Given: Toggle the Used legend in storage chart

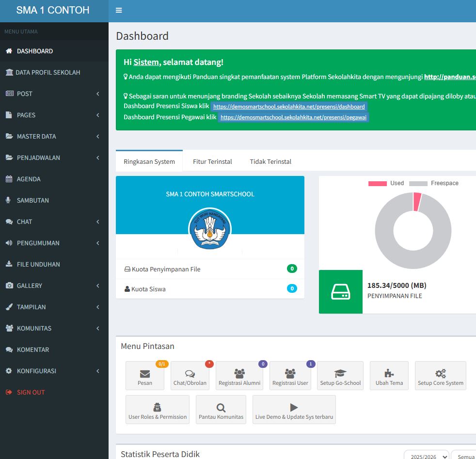Looking at the screenshot, I should pyautogui.click(x=386, y=183).
